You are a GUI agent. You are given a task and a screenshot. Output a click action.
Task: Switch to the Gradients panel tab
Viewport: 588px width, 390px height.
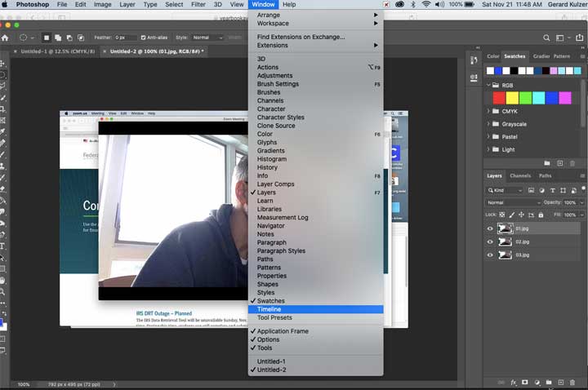541,56
